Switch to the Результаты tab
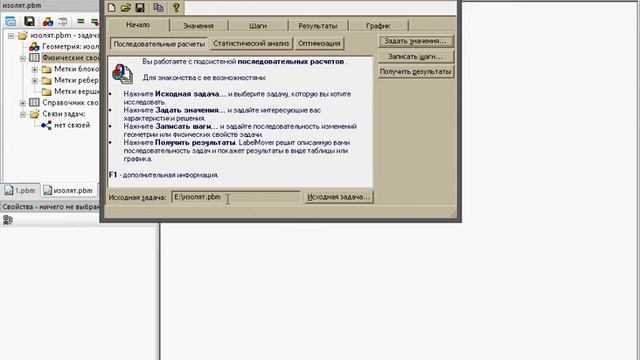Screen dimensions: 640x360 pyautogui.click(x=318, y=26)
